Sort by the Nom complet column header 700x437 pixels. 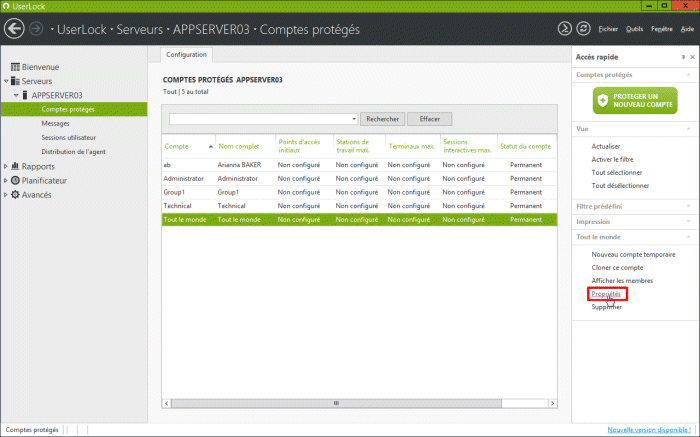[x=245, y=146]
